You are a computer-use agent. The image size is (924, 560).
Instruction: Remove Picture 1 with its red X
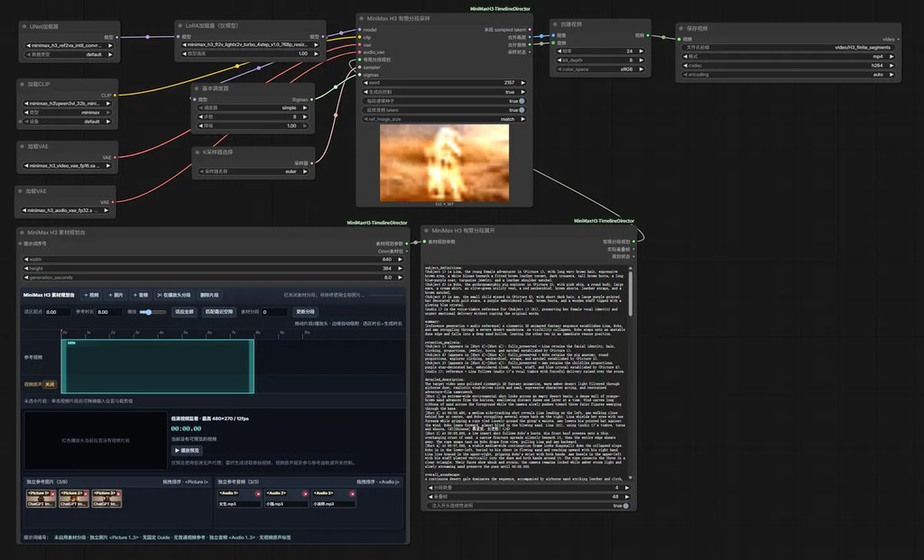[x=52, y=493]
